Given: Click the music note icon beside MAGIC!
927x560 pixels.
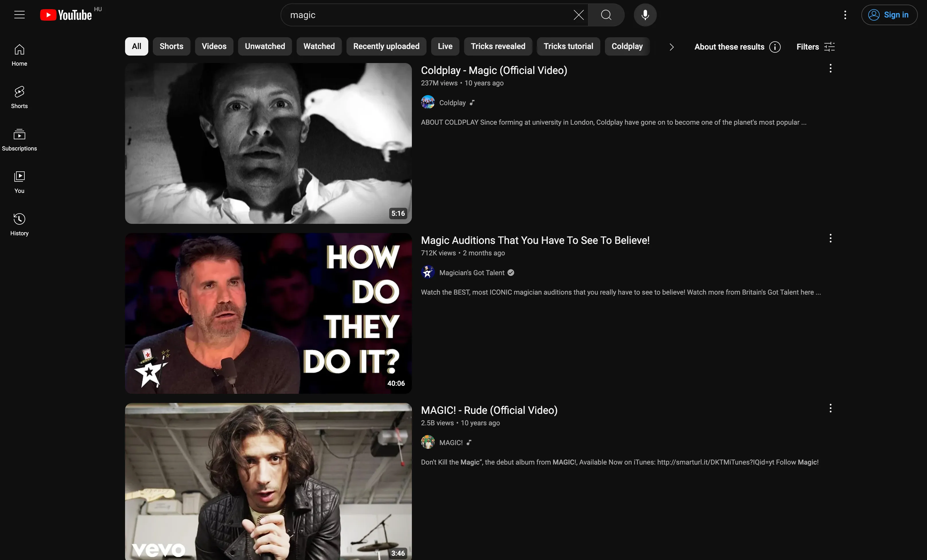Looking at the screenshot, I should click(469, 442).
